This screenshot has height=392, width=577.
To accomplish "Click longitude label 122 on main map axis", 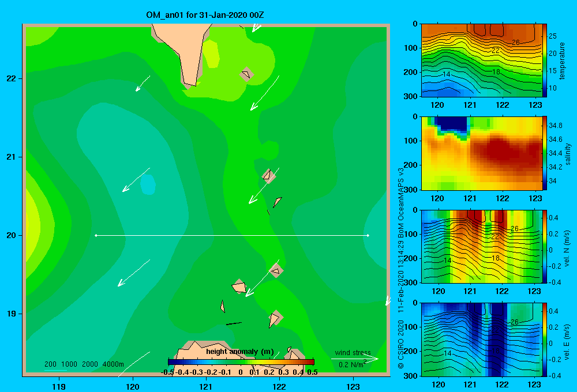I will pos(279,386).
